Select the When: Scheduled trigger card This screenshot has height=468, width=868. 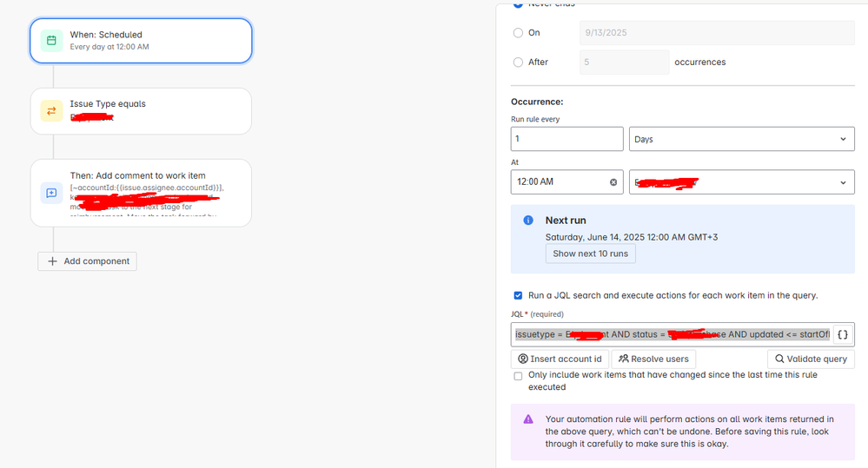click(x=141, y=41)
